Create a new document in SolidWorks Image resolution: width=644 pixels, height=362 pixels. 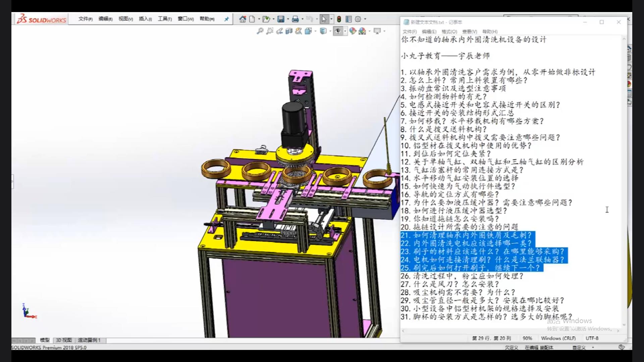(x=252, y=19)
